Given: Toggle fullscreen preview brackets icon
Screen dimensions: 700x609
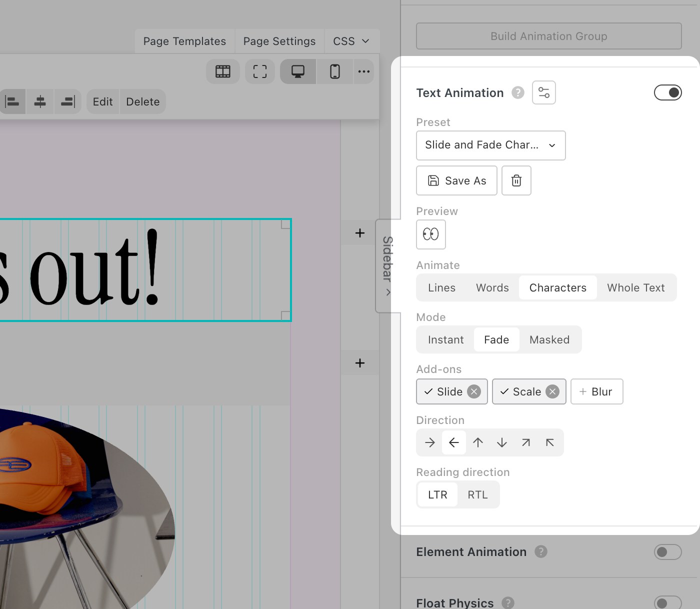Looking at the screenshot, I should tap(260, 71).
